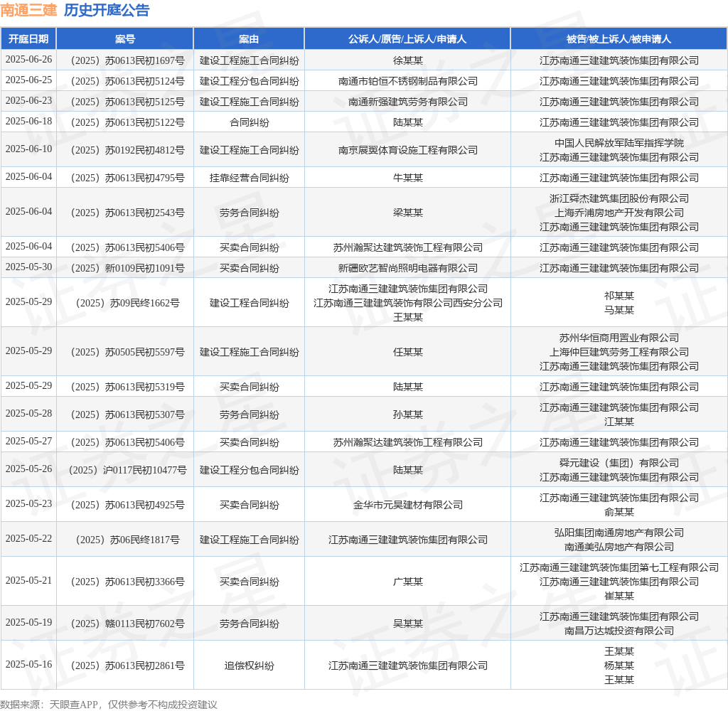Select the 开庭日期 column header
Image resolution: width=728 pixels, height=711 pixels.
click(x=28, y=39)
